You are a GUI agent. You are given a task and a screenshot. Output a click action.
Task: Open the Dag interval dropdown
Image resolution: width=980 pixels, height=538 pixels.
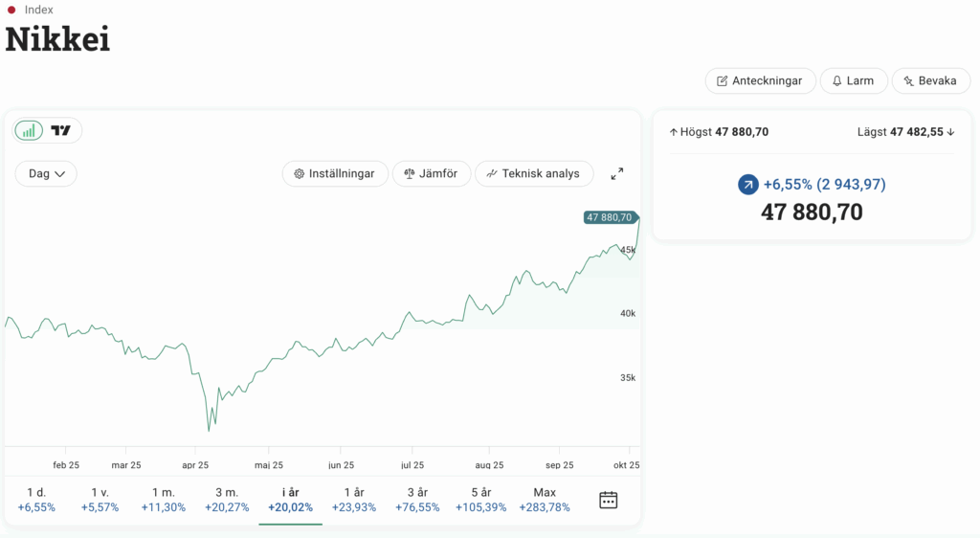pos(46,173)
